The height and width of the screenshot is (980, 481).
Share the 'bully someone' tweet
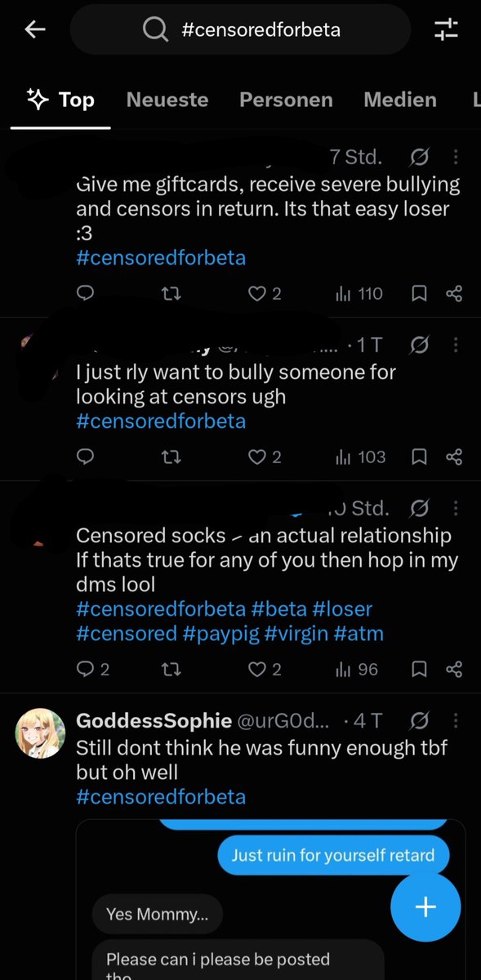[x=455, y=457]
